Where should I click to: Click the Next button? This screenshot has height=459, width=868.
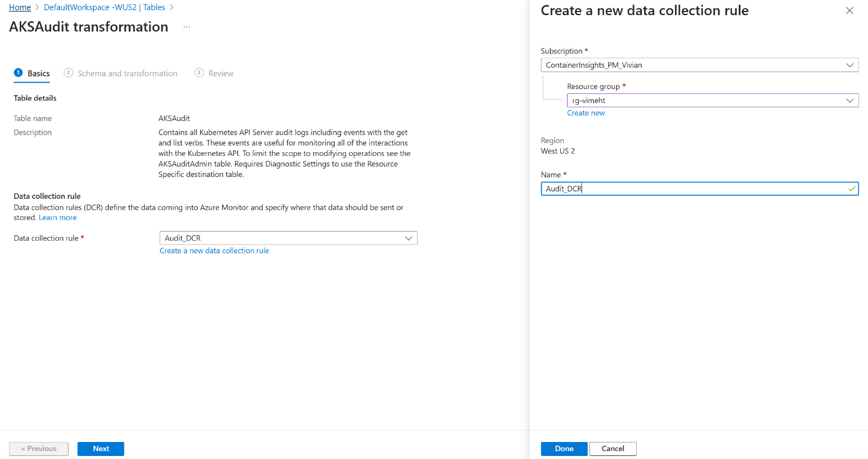click(x=101, y=449)
